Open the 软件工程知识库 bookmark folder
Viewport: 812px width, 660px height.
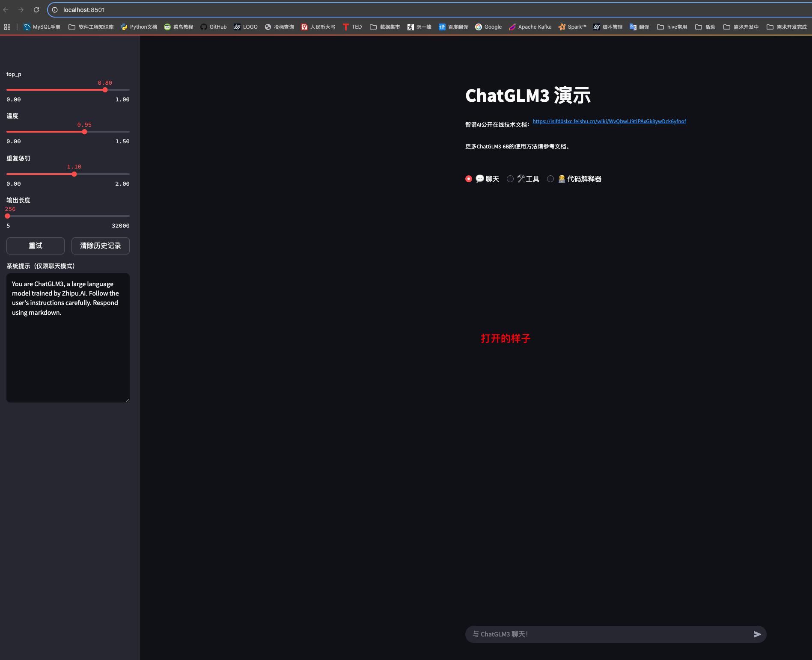pos(91,27)
